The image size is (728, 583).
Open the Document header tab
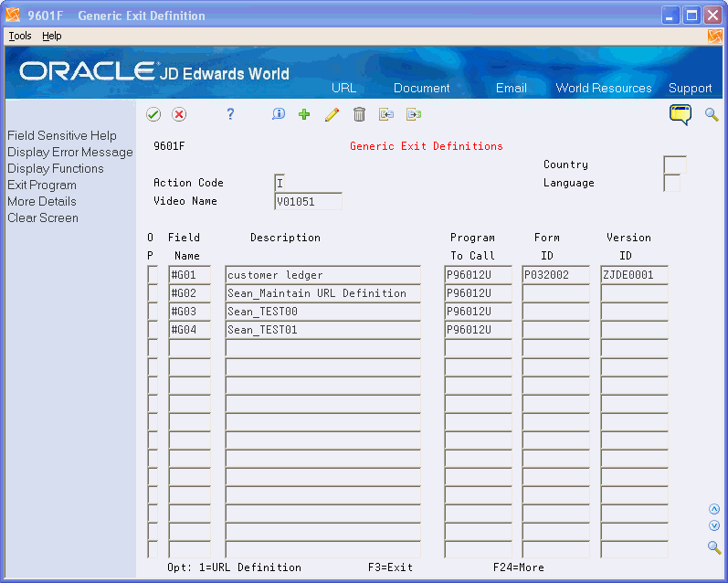coord(422,88)
